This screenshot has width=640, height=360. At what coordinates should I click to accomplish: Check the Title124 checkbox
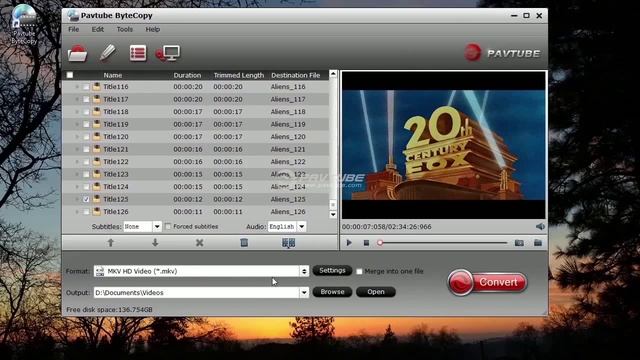pos(86,187)
